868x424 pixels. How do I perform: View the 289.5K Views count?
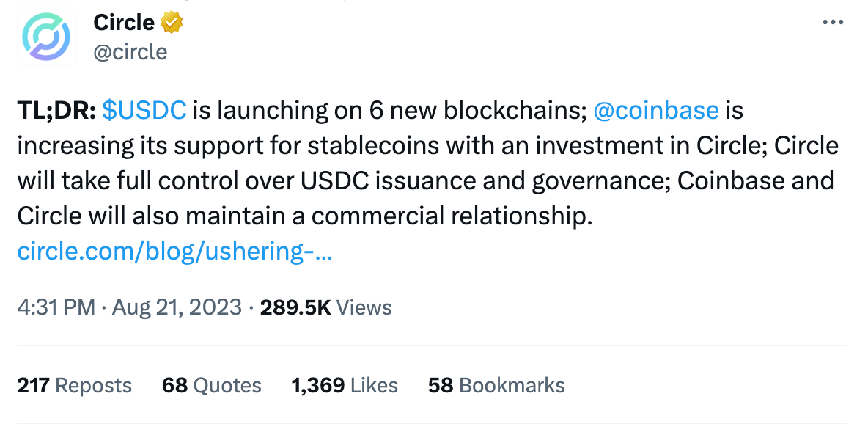click(326, 307)
